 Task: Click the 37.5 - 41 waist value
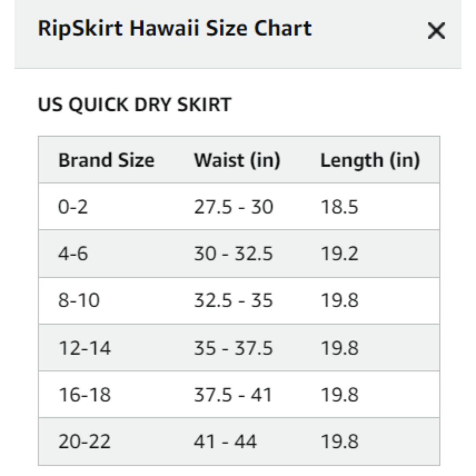point(233,395)
